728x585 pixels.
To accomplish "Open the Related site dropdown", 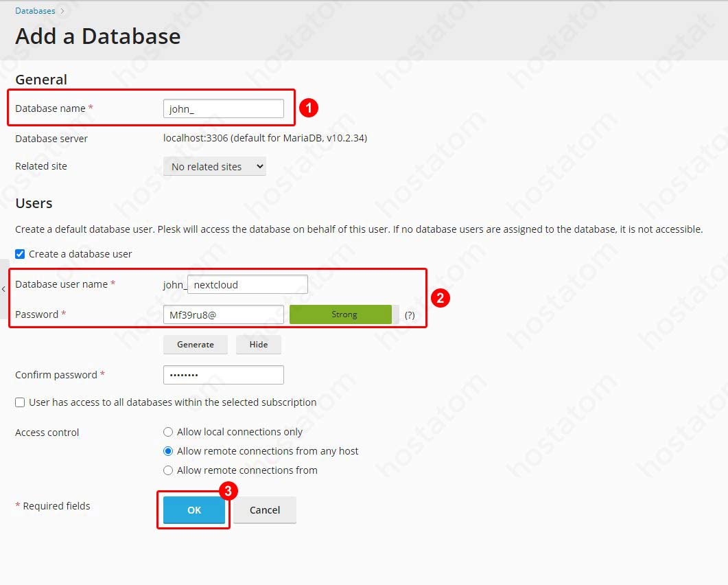I will tap(214, 166).
